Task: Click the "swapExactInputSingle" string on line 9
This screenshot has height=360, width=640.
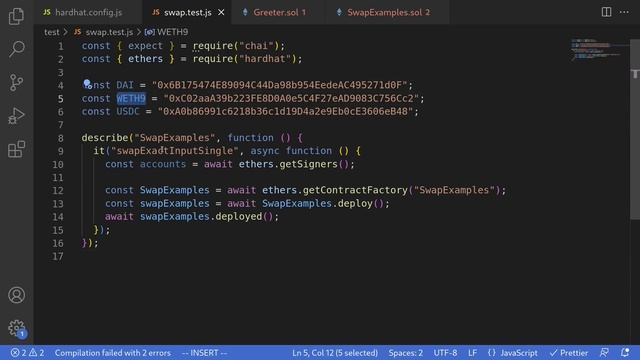Action: (x=175, y=151)
